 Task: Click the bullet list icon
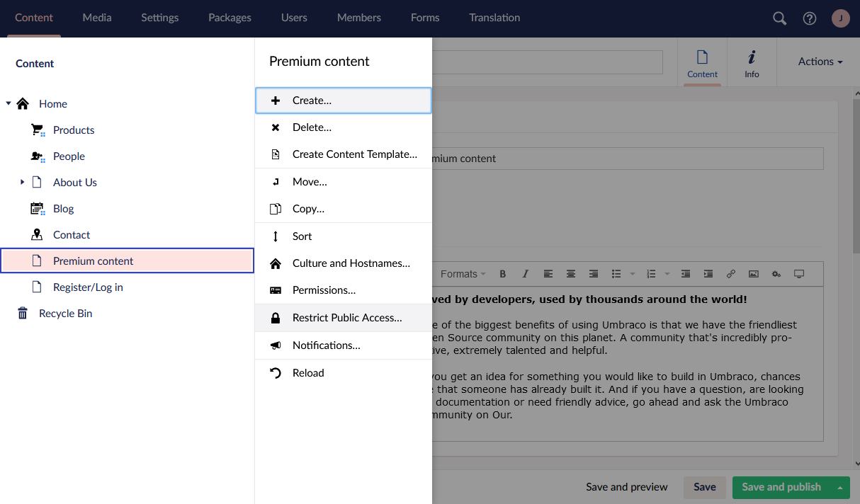click(x=616, y=274)
